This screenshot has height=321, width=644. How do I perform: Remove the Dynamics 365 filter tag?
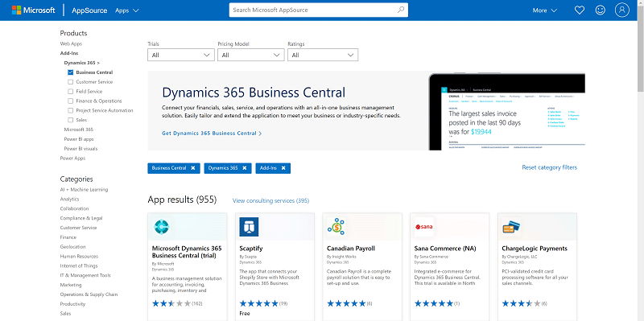tap(245, 168)
